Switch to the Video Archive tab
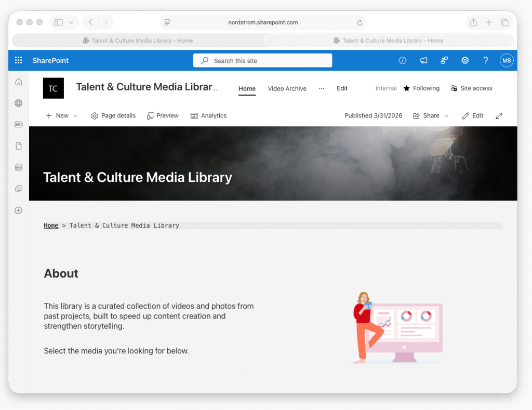532x410 pixels. click(287, 88)
